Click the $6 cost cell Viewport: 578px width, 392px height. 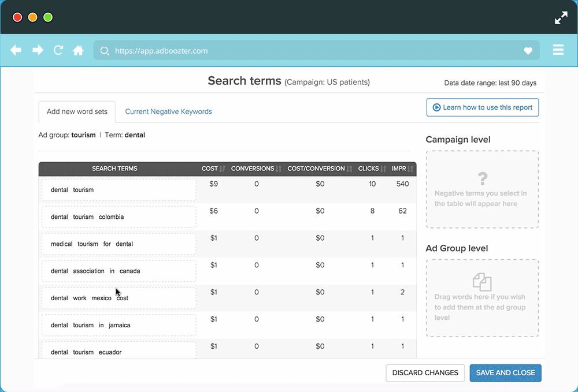pos(213,211)
